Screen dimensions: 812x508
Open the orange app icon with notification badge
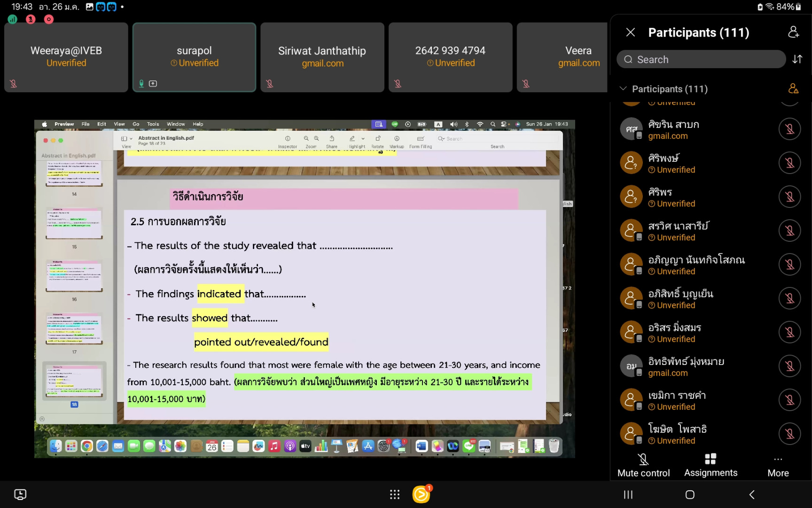tap(421, 494)
